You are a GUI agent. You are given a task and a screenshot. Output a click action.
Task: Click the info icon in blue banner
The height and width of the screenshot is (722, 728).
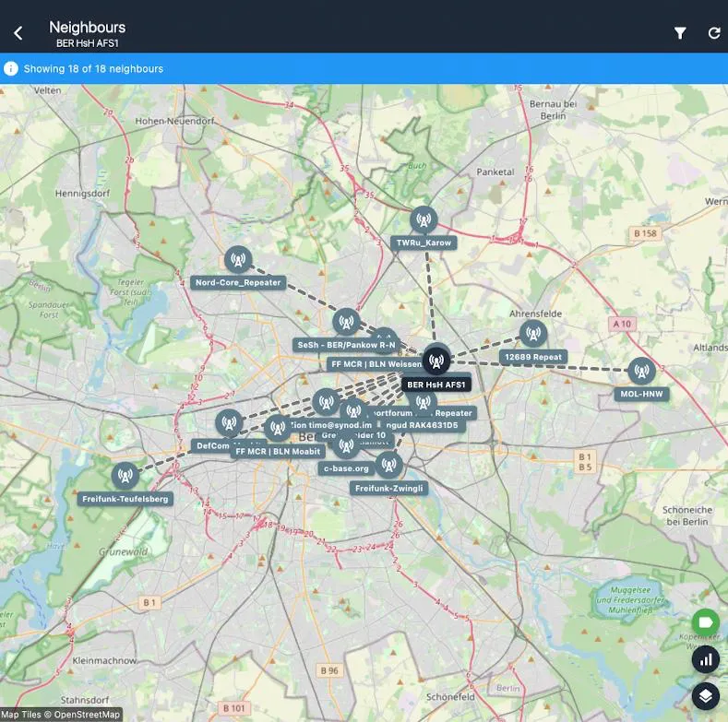pos(11,68)
